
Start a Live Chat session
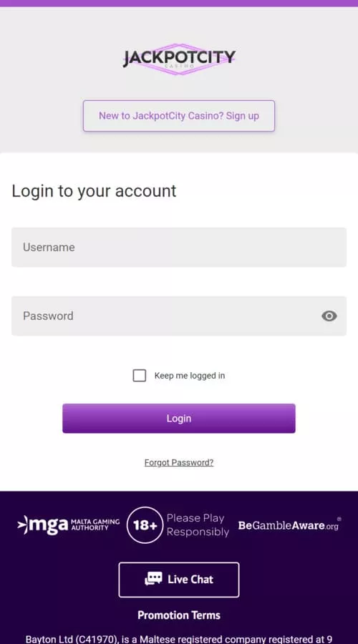click(179, 580)
